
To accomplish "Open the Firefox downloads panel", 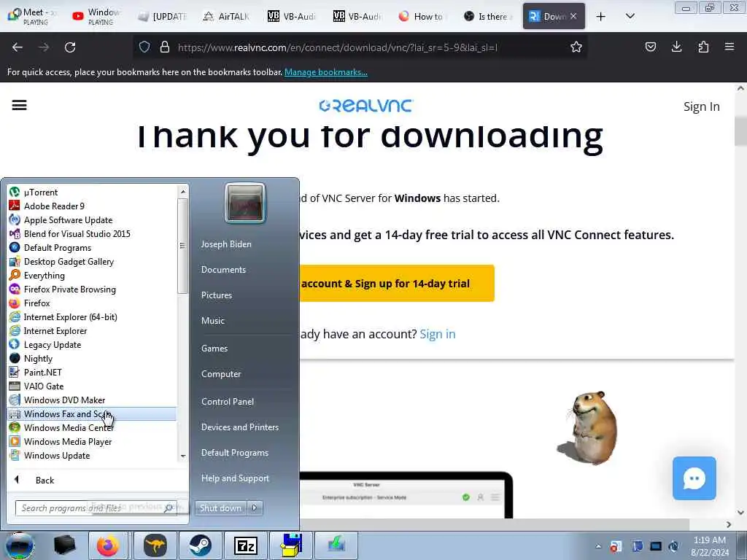I will 676,47.
